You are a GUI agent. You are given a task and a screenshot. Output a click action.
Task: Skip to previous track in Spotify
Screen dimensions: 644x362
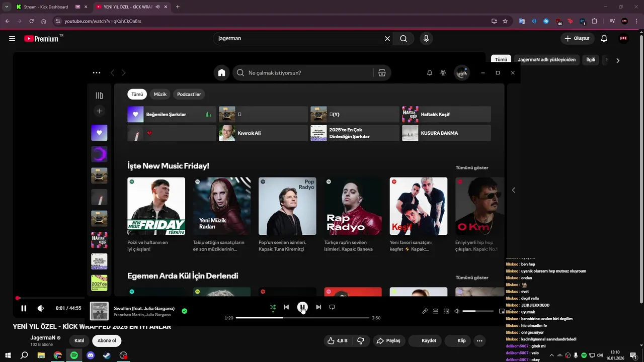(286, 307)
